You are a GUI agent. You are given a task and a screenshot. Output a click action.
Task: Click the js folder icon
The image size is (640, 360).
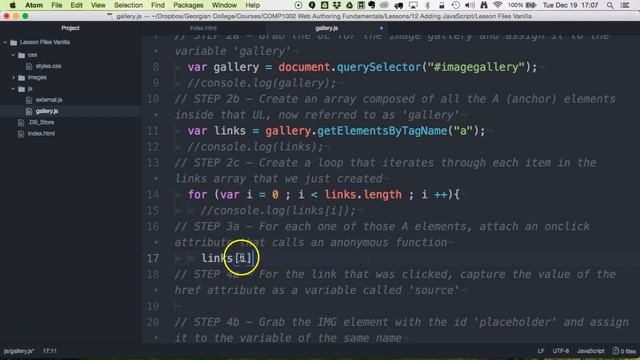click(x=21, y=89)
